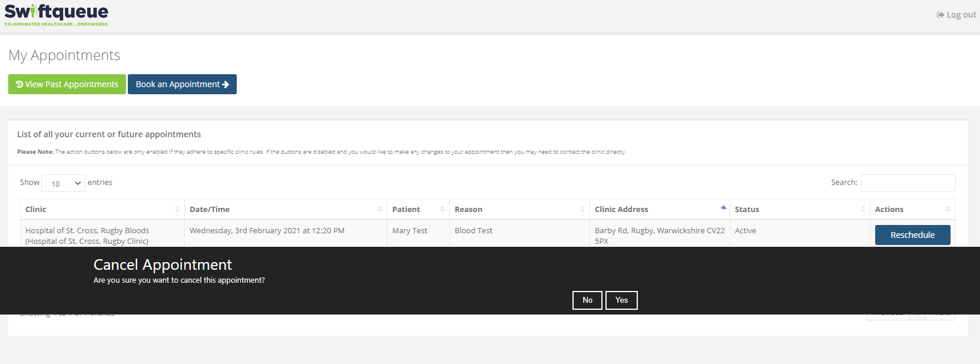Confirm cancellation by clicking Yes
This screenshot has height=364, width=980.
[621, 300]
